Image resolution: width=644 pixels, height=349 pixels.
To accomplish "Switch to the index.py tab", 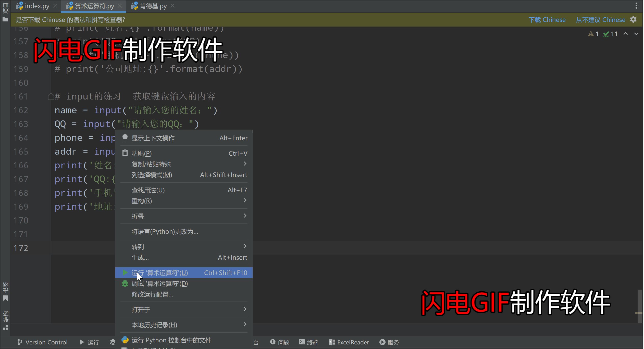I will (37, 6).
